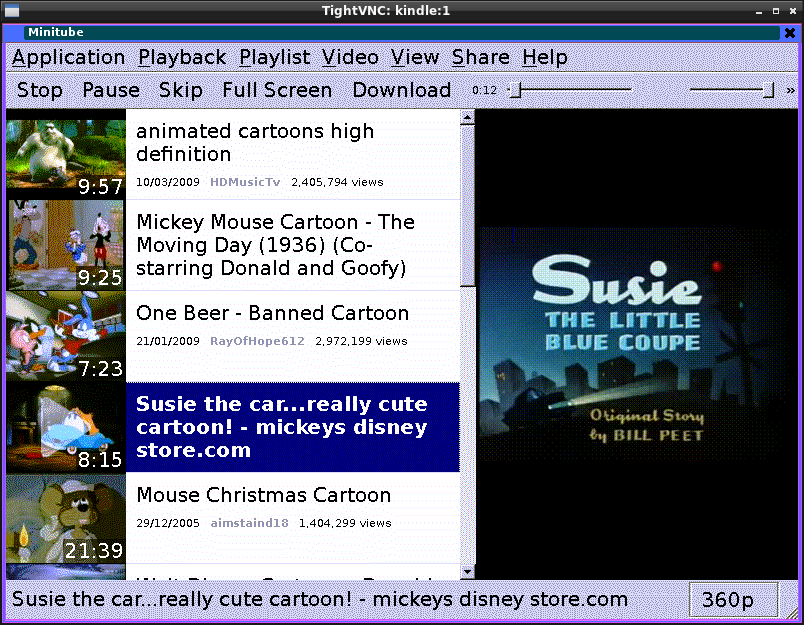Image resolution: width=804 pixels, height=625 pixels.
Task: Click the volume slider
Action: (732, 90)
